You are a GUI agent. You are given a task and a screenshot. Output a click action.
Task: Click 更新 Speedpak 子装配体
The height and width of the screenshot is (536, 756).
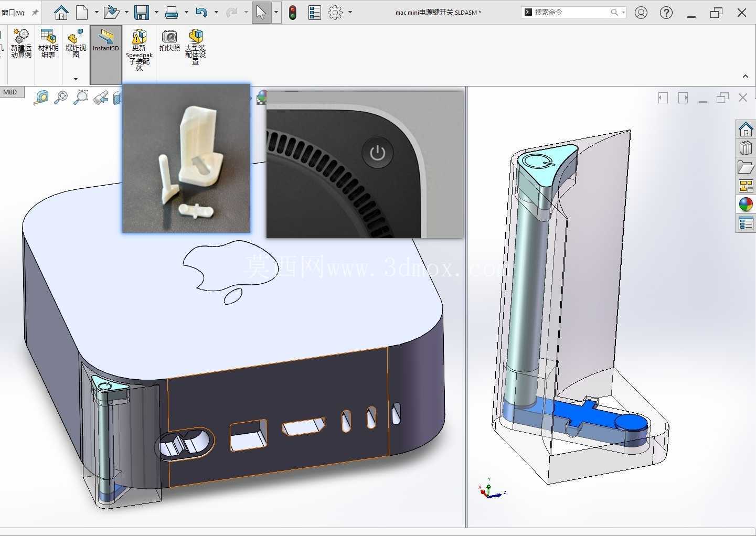tap(139, 50)
